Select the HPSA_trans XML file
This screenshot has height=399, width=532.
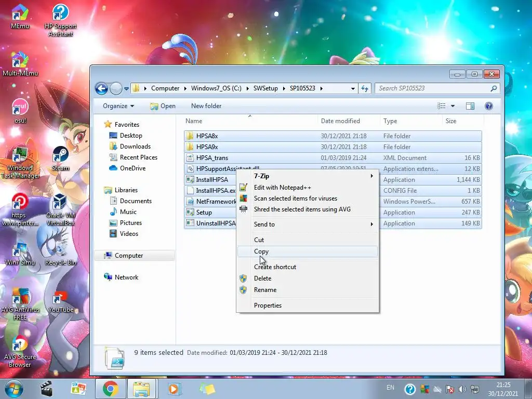(333, 158)
